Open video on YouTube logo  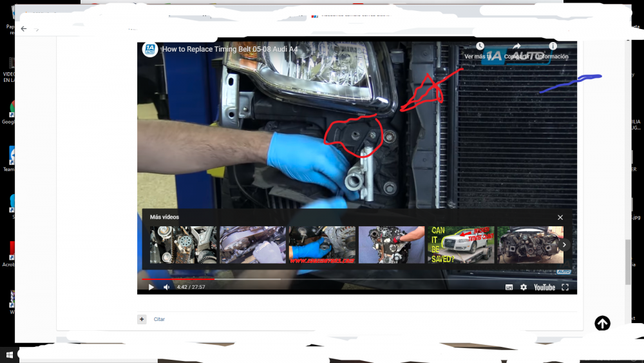click(x=544, y=288)
